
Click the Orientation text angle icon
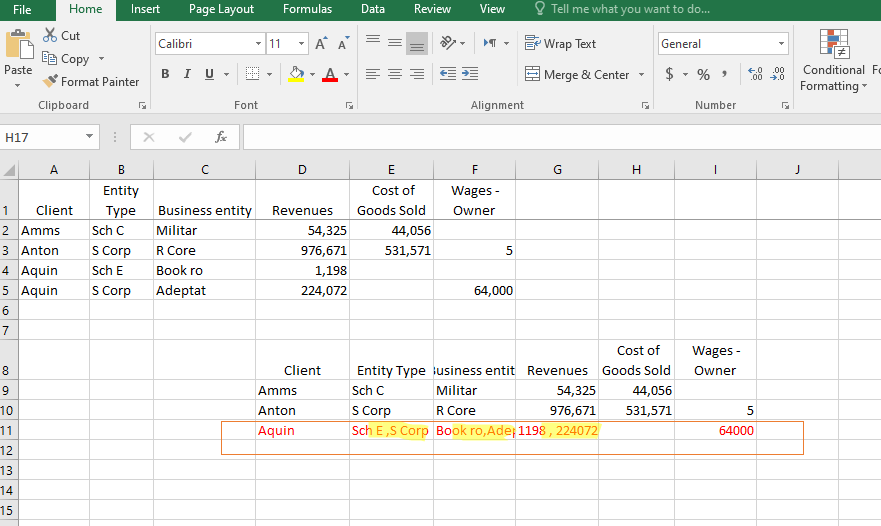448,43
